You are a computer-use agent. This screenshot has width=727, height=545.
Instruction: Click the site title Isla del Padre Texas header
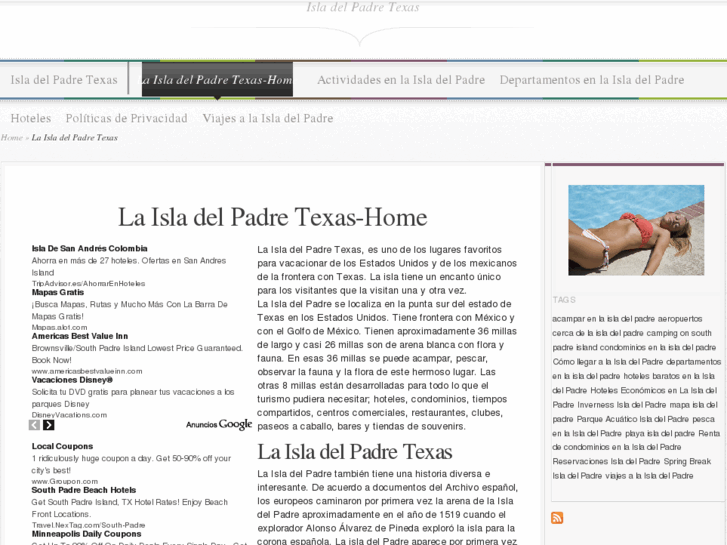(363, 7)
